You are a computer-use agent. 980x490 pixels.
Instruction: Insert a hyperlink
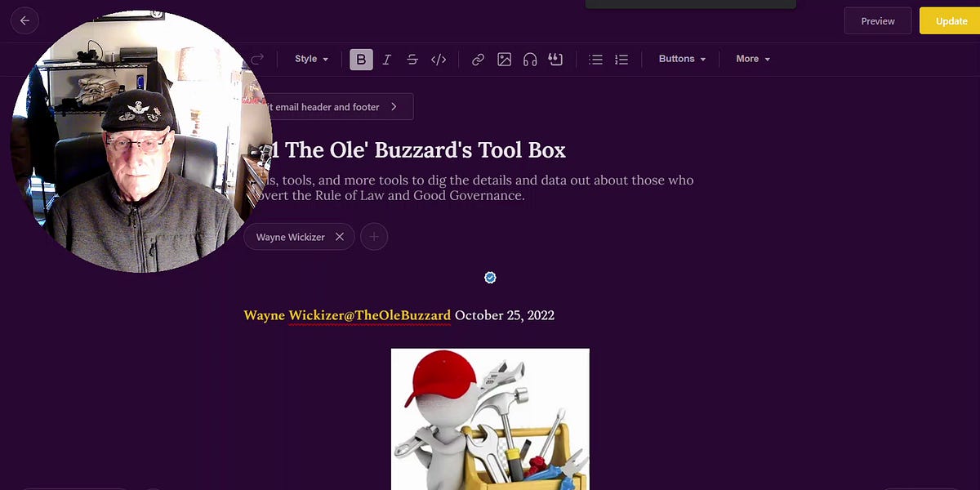[x=478, y=59]
